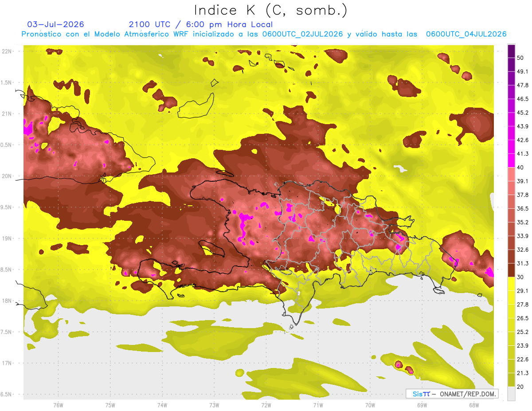Click the '22N' latitude axis label
This screenshot has height=411, width=532.
tap(6, 51)
